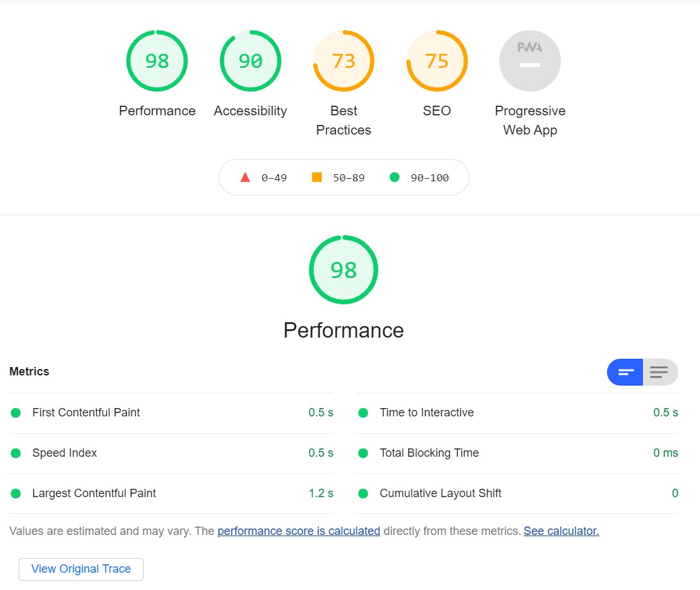This screenshot has height=590, width=700.
Task: Open the Progressive Web App badge
Action: coord(530,61)
